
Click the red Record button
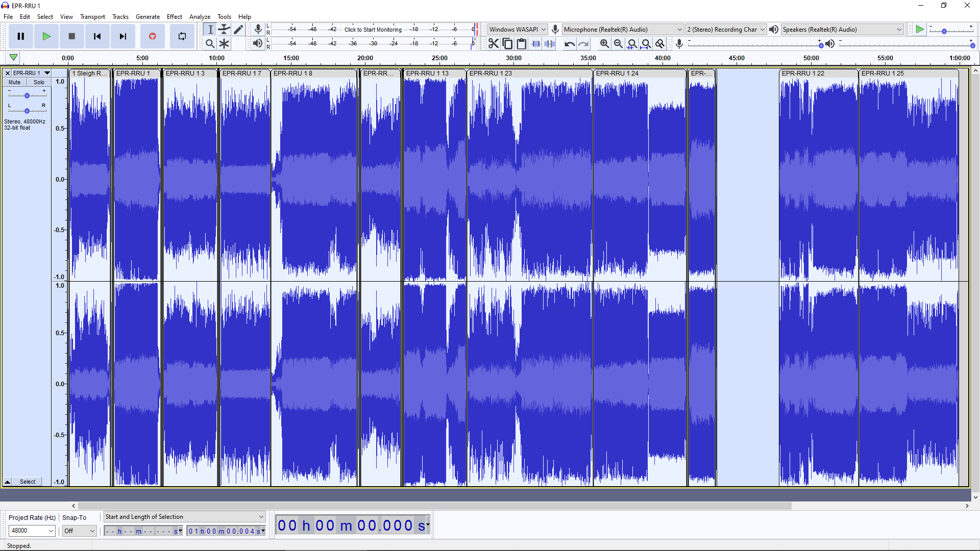coord(152,36)
